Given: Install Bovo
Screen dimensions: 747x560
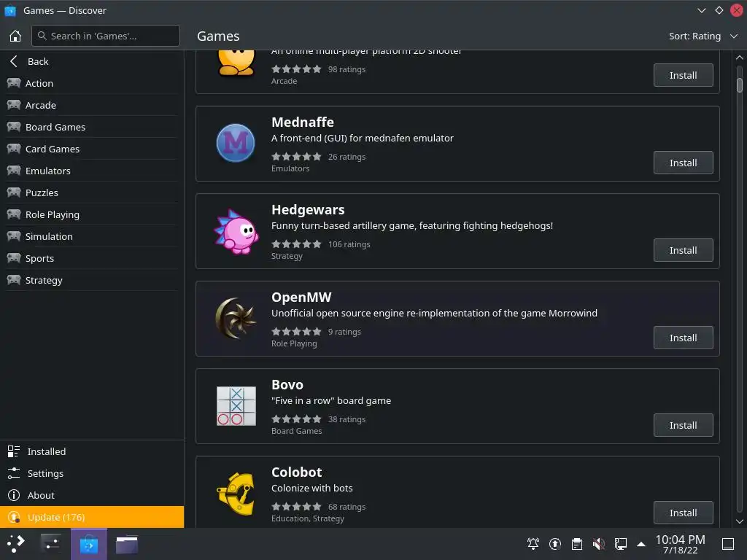Looking at the screenshot, I should point(683,426).
